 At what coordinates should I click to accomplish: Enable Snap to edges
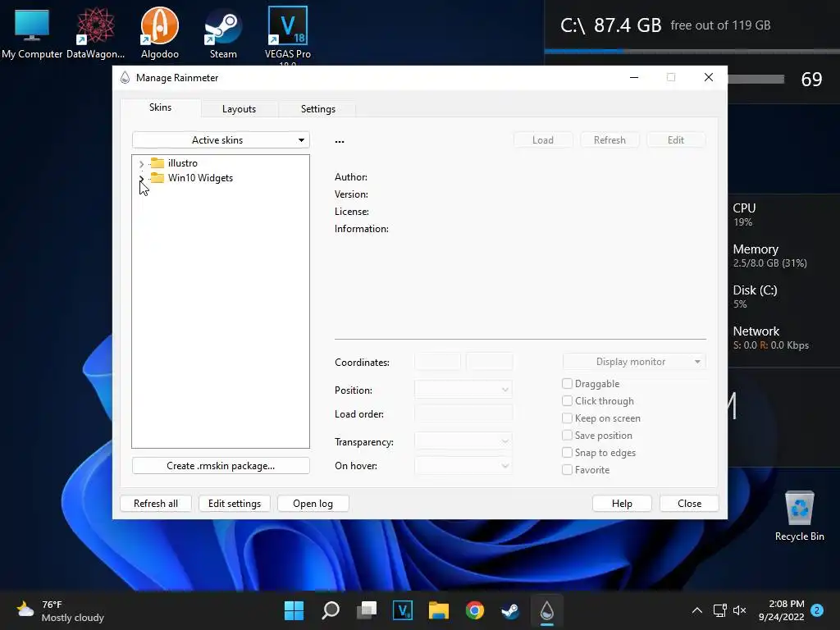coord(567,452)
